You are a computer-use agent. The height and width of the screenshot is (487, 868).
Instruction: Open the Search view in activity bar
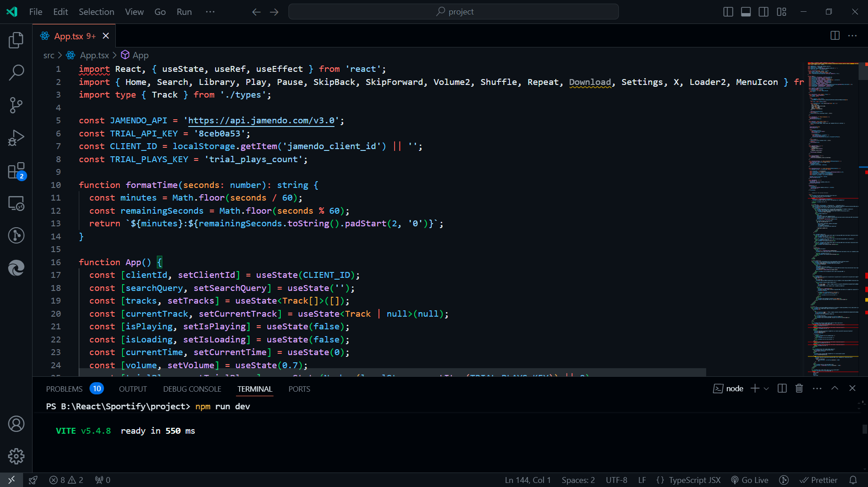tap(16, 72)
